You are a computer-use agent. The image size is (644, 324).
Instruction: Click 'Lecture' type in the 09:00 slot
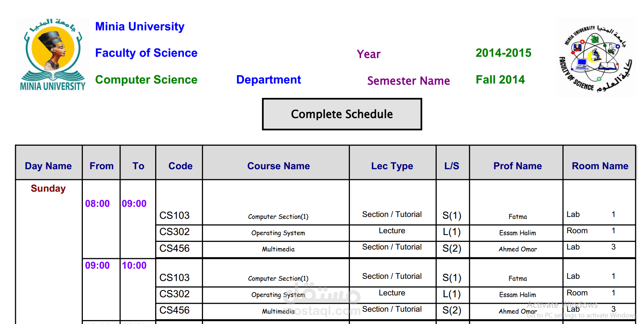pos(392,293)
